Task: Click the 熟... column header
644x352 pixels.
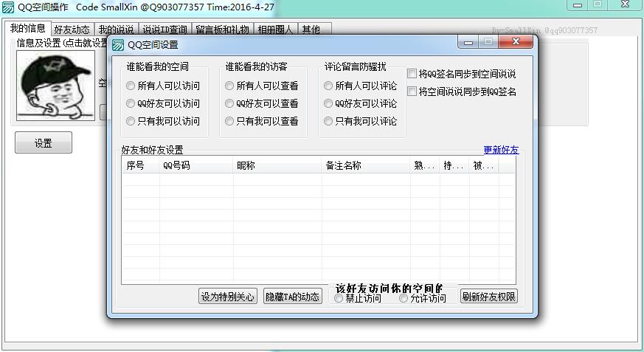Action: (x=425, y=165)
